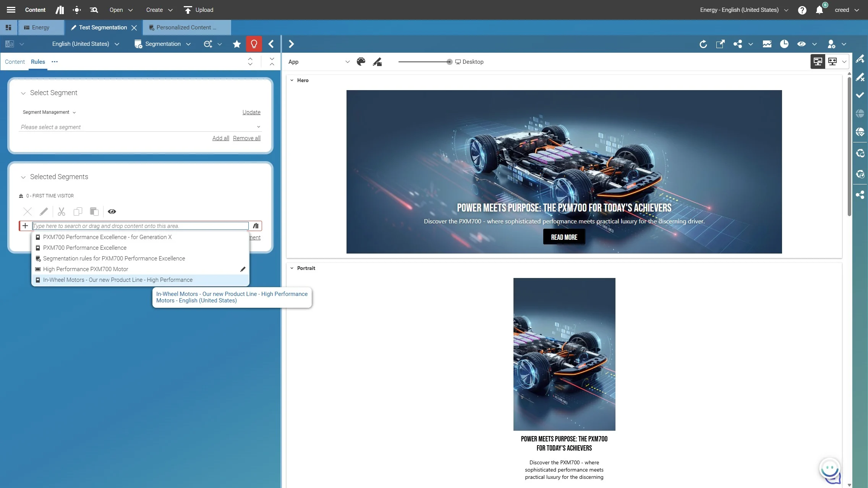Collapse the Selected Segments section
This screenshot has height=488, width=868.
23,177
